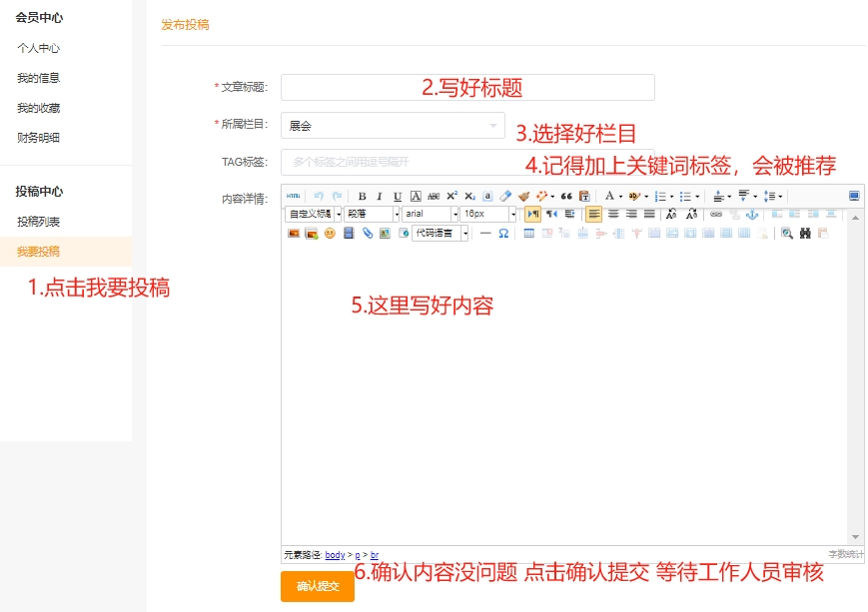
Task: Open the text highlight color picker
Action: click(x=634, y=196)
